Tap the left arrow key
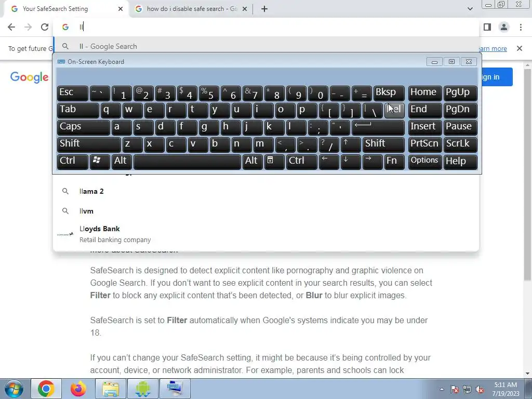The width and height of the screenshot is (532, 399). 329,162
